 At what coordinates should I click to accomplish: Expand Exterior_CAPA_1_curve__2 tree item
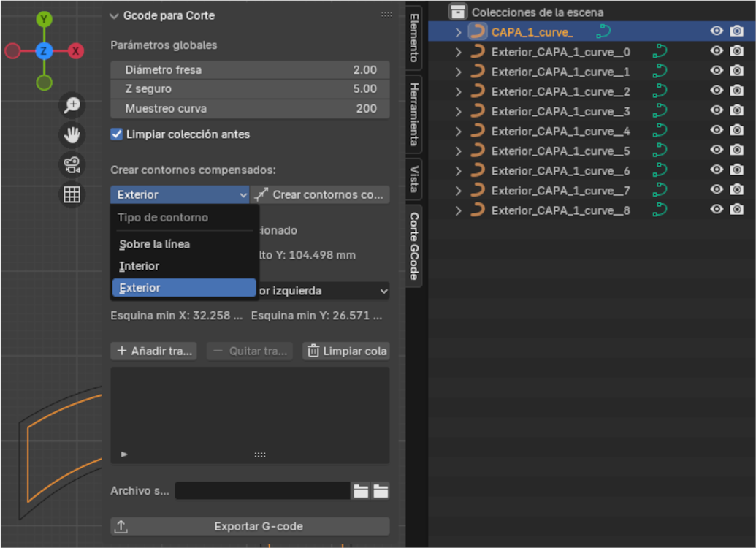coord(458,91)
